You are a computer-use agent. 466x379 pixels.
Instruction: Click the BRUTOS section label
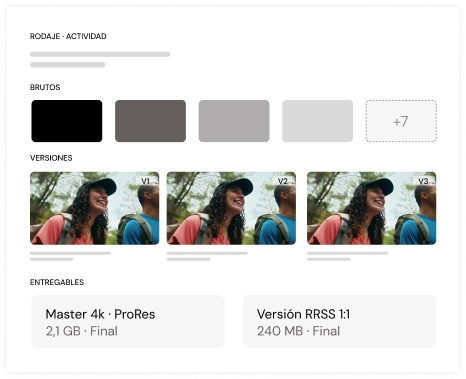tap(45, 87)
